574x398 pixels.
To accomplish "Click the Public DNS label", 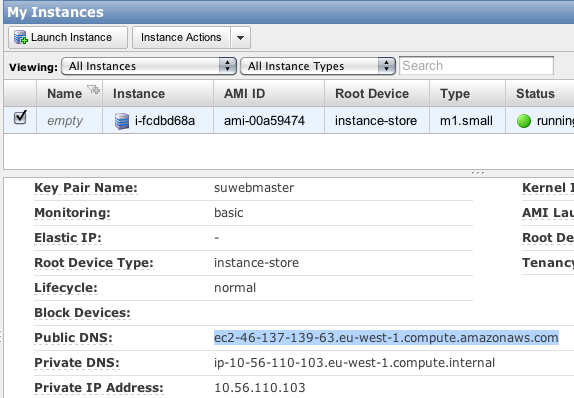I will pyautogui.click(x=73, y=338).
